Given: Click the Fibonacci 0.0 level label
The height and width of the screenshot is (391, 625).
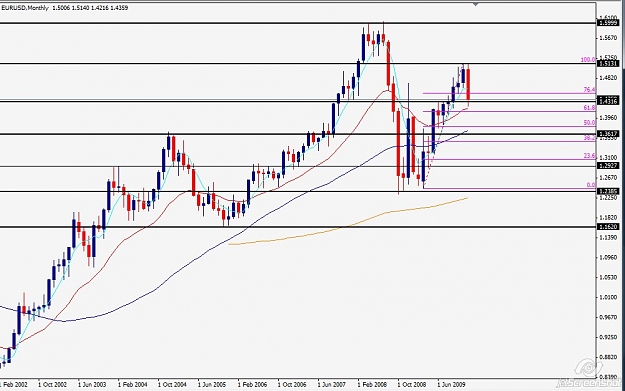Looking at the screenshot, I should coord(592,185).
